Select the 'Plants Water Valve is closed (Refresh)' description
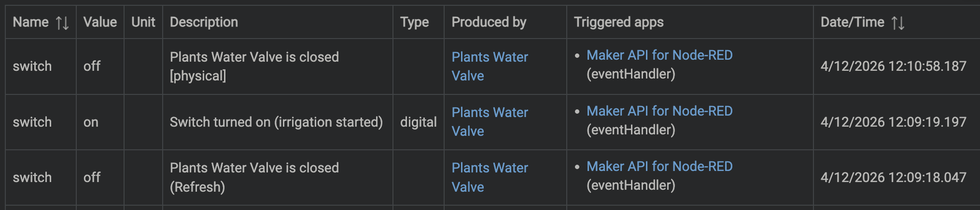Viewport: 980px width, 210px height. click(x=254, y=177)
